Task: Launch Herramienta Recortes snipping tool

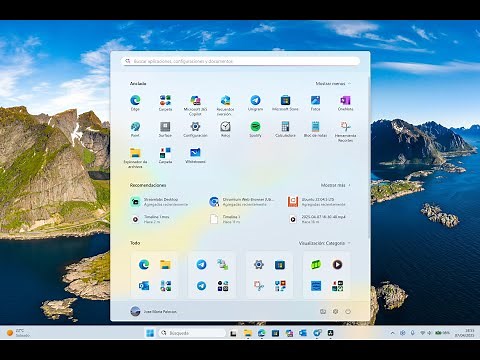Action: [x=345, y=132]
